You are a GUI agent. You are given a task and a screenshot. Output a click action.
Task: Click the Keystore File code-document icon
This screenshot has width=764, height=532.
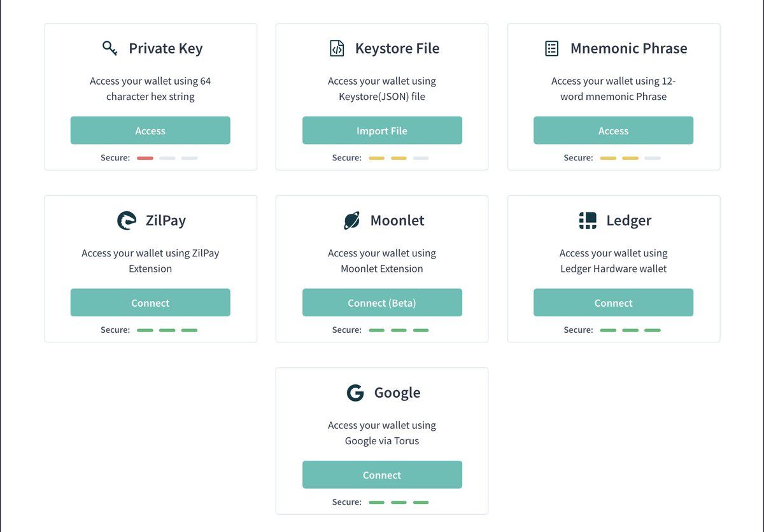(x=336, y=48)
